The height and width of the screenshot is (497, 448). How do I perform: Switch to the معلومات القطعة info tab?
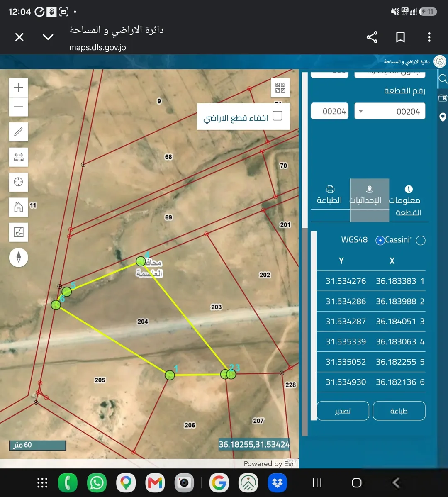tap(409, 200)
